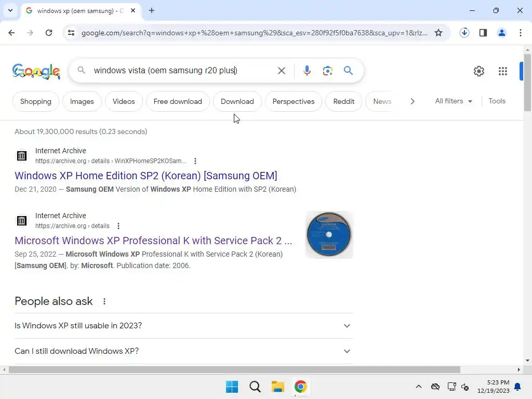The width and height of the screenshot is (532, 399).
Task: Apply the Download filter chip
Action: (x=237, y=101)
